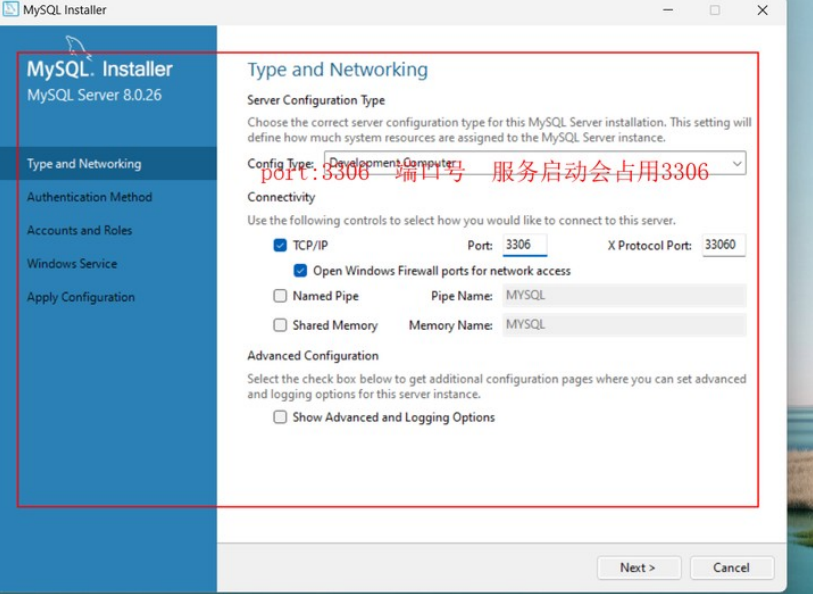Click the X Protocol Port field
Viewport: 813px width, 594px height.
tap(724, 245)
